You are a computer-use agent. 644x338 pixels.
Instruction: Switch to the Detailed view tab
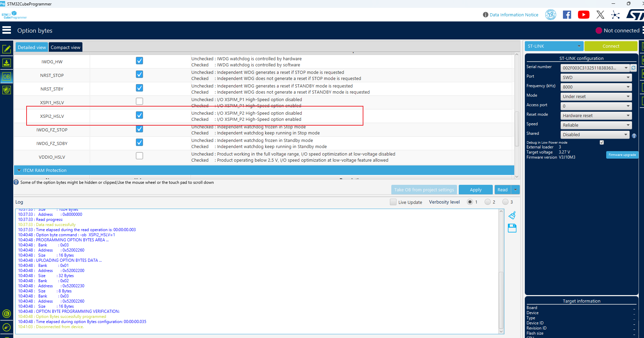(x=32, y=47)
